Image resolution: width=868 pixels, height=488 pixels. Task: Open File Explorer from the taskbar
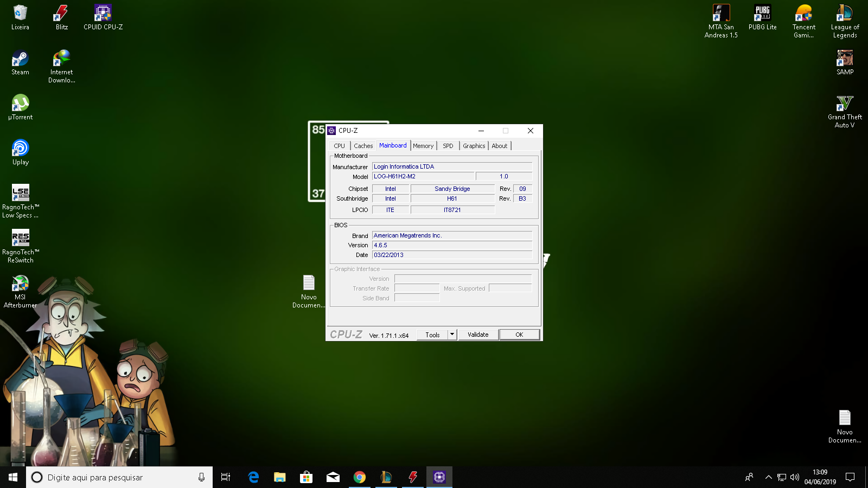click(280, 477)
